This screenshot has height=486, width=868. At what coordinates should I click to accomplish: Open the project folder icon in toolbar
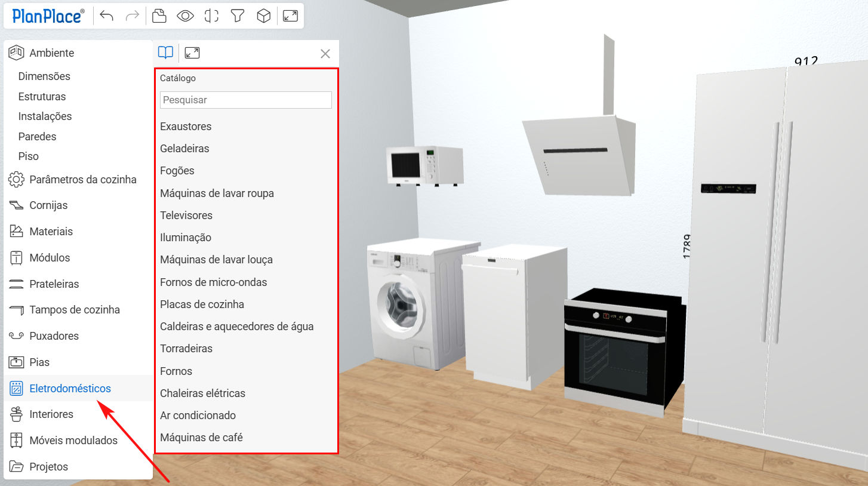pos(159,16)
